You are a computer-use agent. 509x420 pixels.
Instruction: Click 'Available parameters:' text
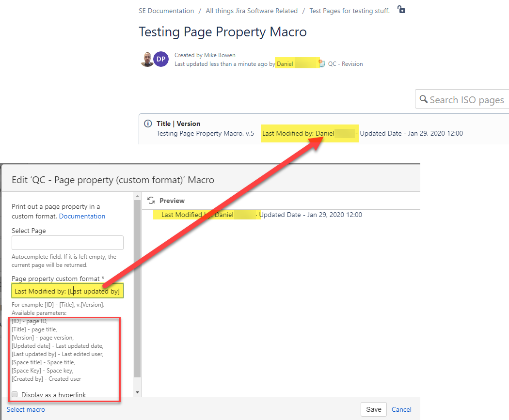point(39,312)
